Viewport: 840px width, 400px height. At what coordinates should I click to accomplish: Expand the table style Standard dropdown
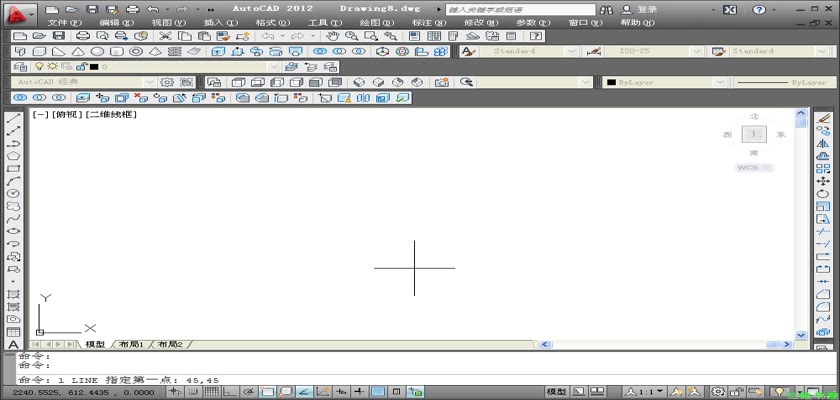tap(822, 51)
